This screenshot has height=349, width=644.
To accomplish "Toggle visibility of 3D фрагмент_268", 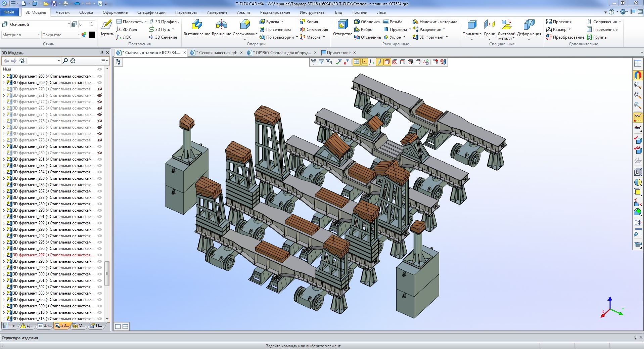I will click(100, 76).
